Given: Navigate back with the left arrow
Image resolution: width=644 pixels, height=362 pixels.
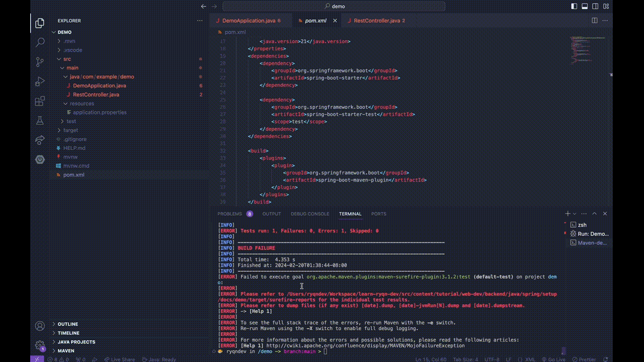Looking at the screenshot, I should 203,7.
